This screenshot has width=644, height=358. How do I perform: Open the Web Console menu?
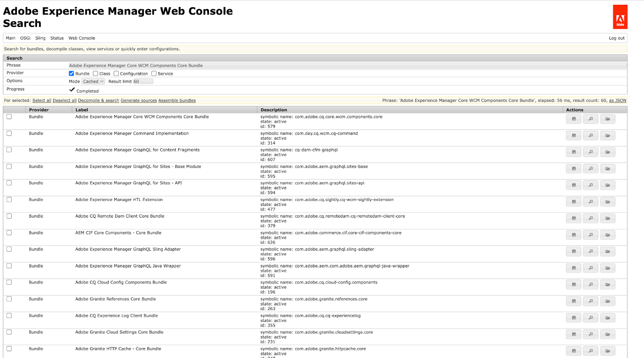point(82,38)
